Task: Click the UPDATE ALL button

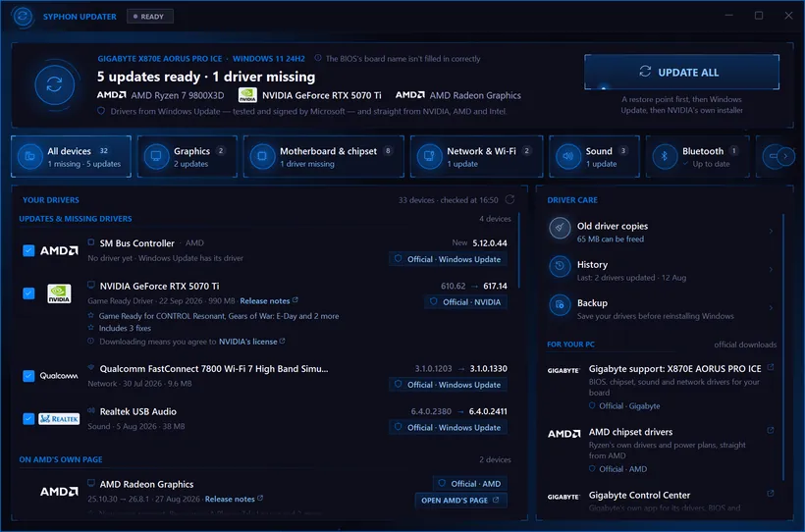Action: pyautogui.click(x=681, y=72)
